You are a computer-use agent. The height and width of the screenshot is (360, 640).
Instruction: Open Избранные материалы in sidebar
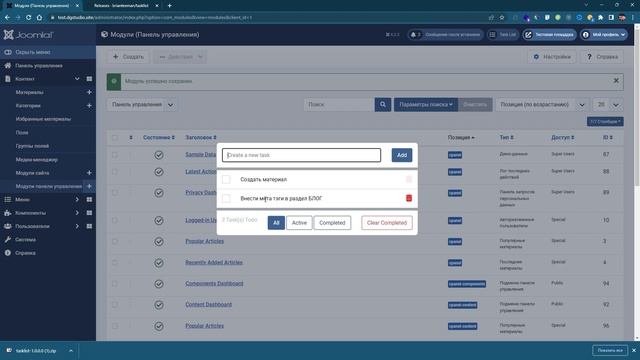(x=43, y=119)
